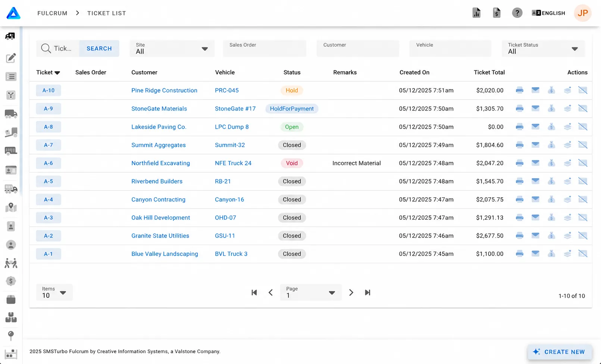Image resolution: width=601 pixels, height=364 pixels.
Task: Open the single box package icon in sidebar
Action: point(11,299)
